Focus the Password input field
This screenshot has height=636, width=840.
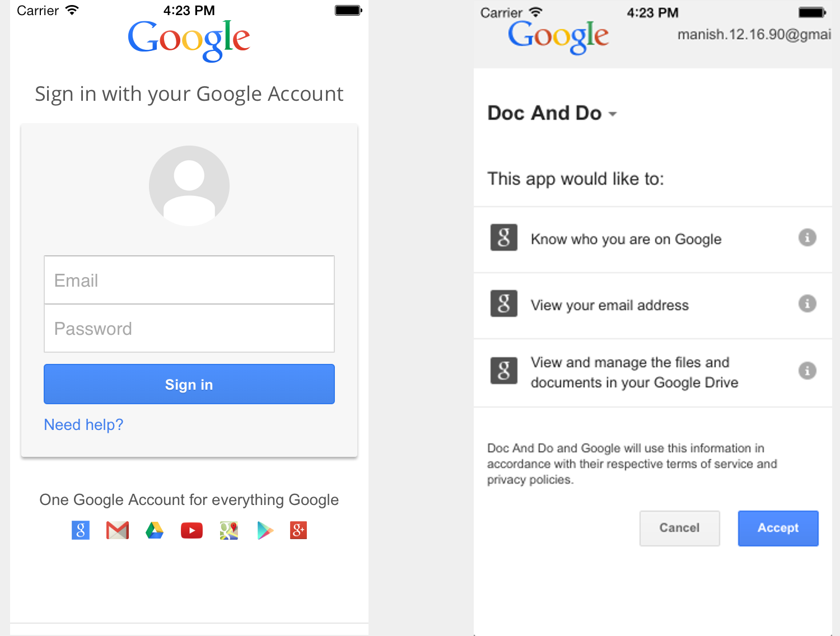pos(189,329)
